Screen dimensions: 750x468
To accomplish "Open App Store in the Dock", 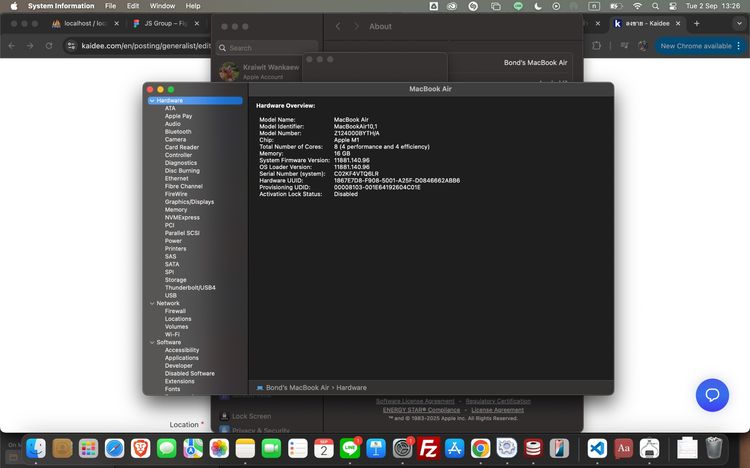I will point(454,448).
